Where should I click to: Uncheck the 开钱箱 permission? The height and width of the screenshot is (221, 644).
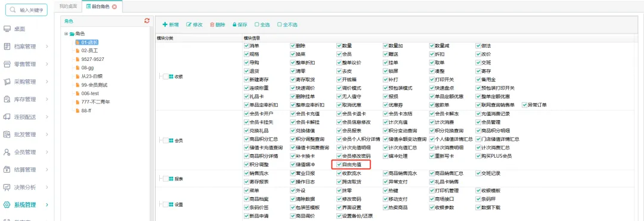point(339,79)
